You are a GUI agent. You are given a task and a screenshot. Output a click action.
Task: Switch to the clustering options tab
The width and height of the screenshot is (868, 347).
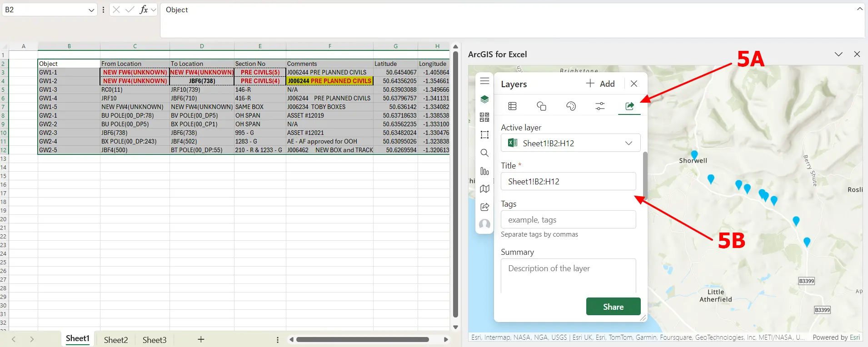541,106
